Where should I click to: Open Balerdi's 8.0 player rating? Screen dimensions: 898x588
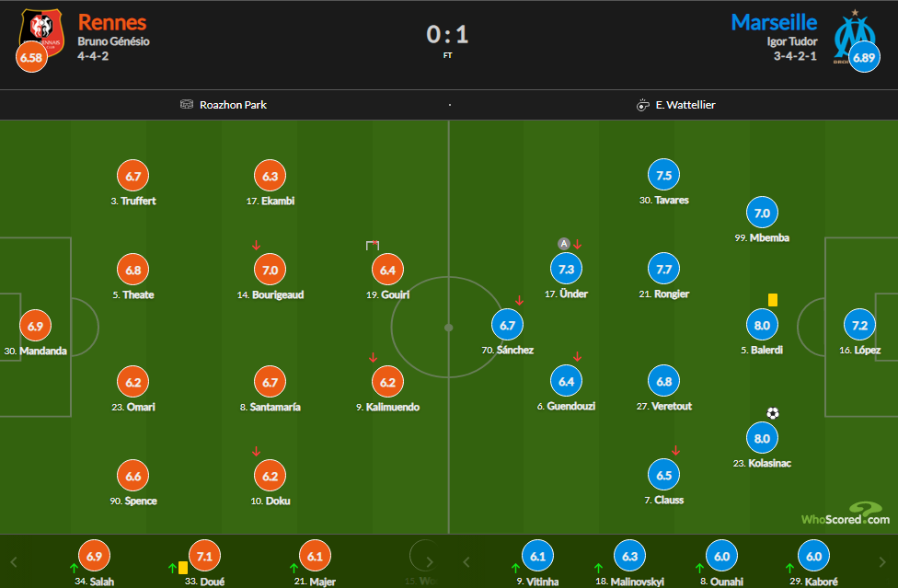coord(762,326)
